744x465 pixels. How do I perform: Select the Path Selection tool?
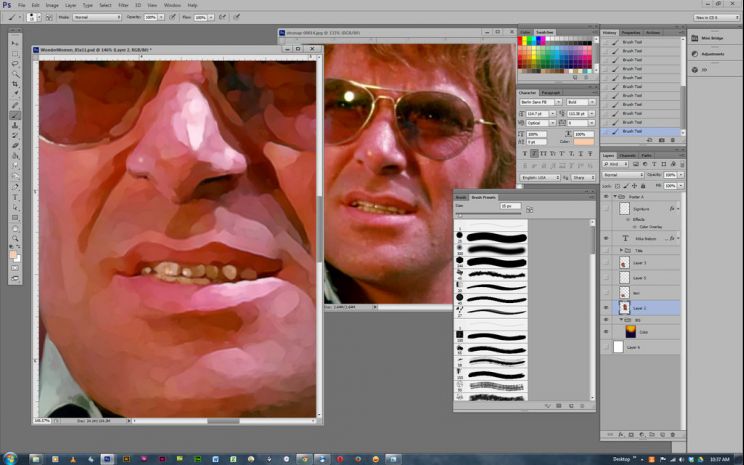coord(15,207)
